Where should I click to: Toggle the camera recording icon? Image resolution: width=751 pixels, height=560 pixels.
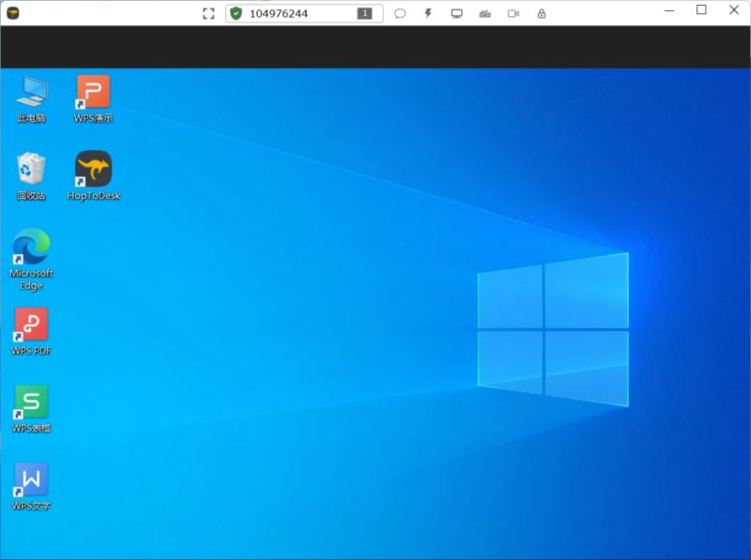[x=512, y=12]
